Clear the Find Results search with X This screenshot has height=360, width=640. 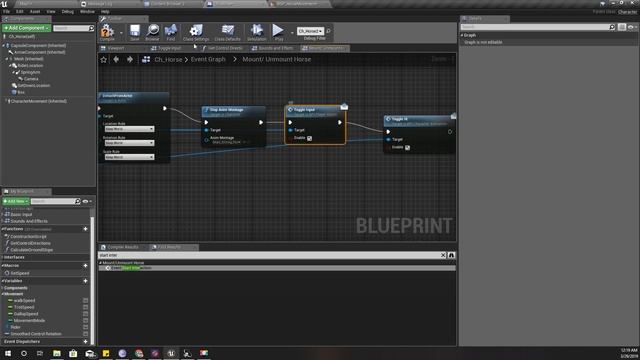(443, 255)
